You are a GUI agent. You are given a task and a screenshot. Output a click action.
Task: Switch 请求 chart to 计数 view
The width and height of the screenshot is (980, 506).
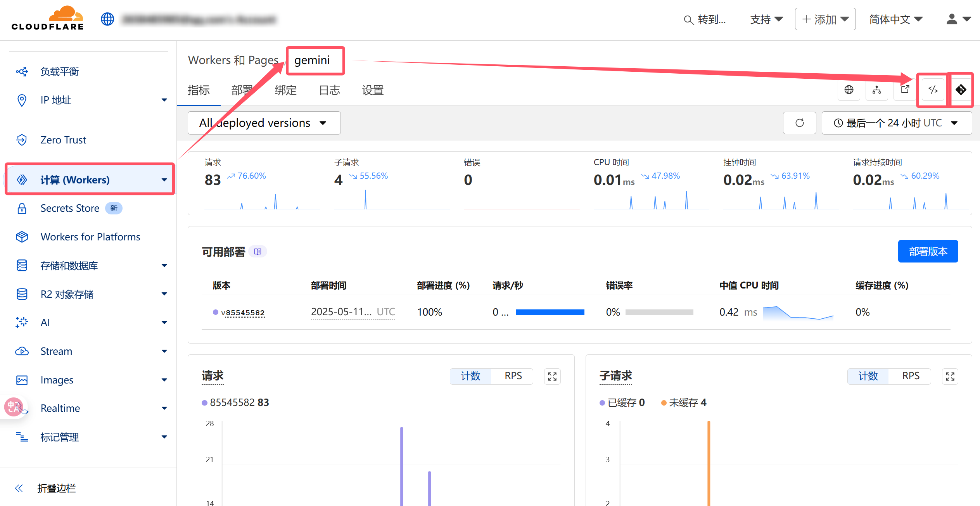click(470, 376)
